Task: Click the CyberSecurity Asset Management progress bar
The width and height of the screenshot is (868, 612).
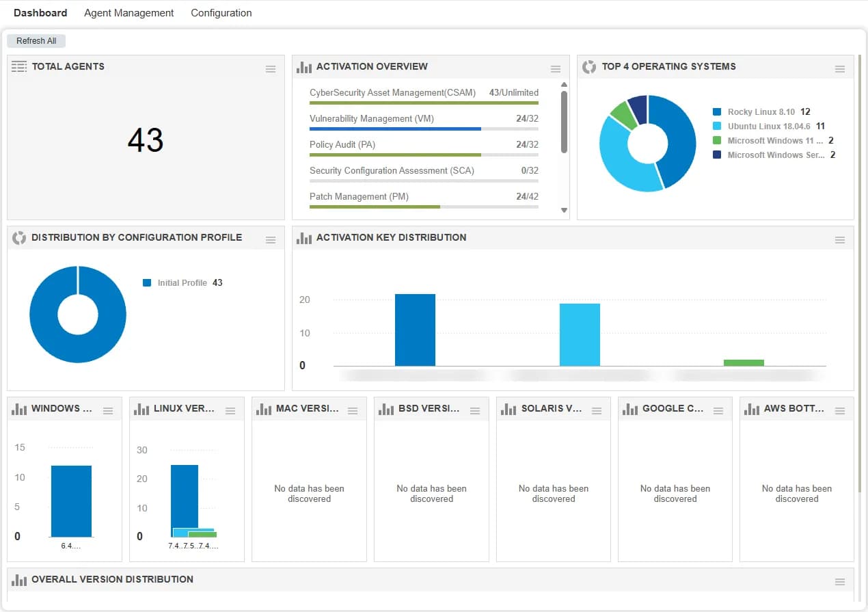Action: (x=424, y=103)
